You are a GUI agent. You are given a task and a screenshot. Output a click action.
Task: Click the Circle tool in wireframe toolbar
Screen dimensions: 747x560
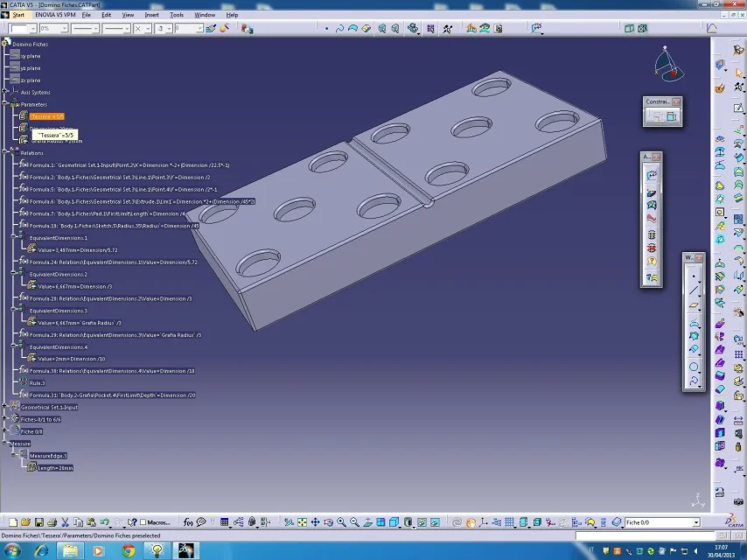694,367
